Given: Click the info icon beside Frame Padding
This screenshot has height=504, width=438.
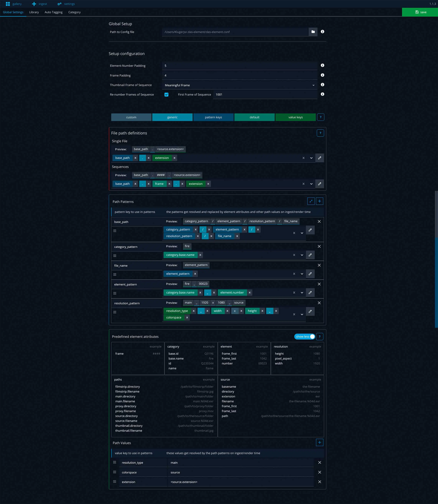Looking at the screenshot, I should (322, 75).
